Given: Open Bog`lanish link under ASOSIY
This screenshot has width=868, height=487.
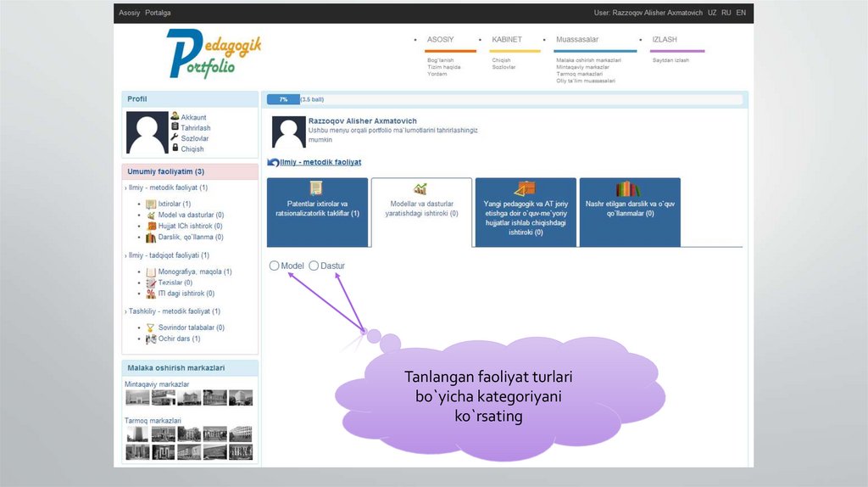Looking at the screenshot, I should 441,60.
